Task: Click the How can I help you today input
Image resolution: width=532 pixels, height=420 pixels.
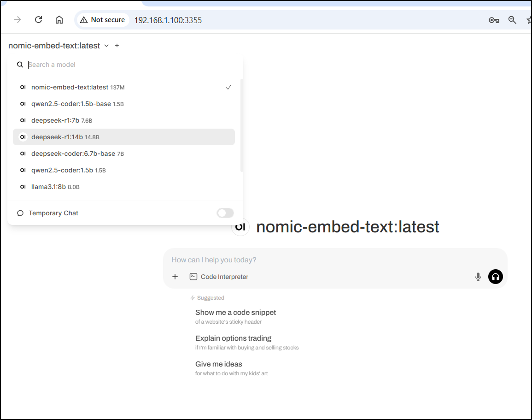Action: [335, 260]
